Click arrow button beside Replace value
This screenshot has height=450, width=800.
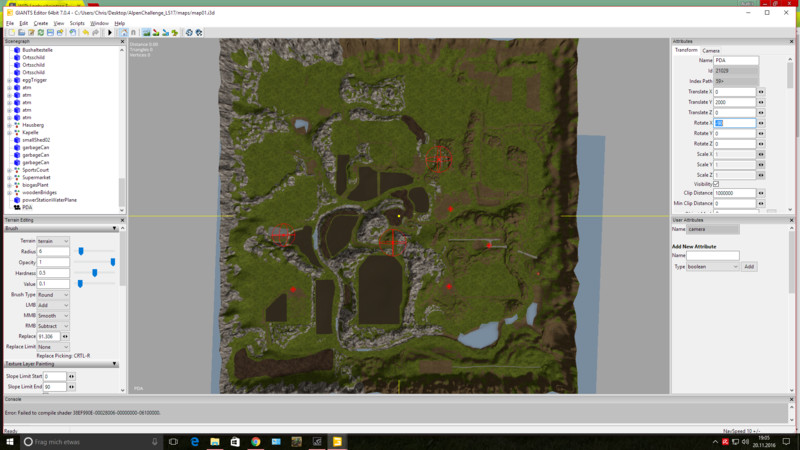tap(65, 337)
